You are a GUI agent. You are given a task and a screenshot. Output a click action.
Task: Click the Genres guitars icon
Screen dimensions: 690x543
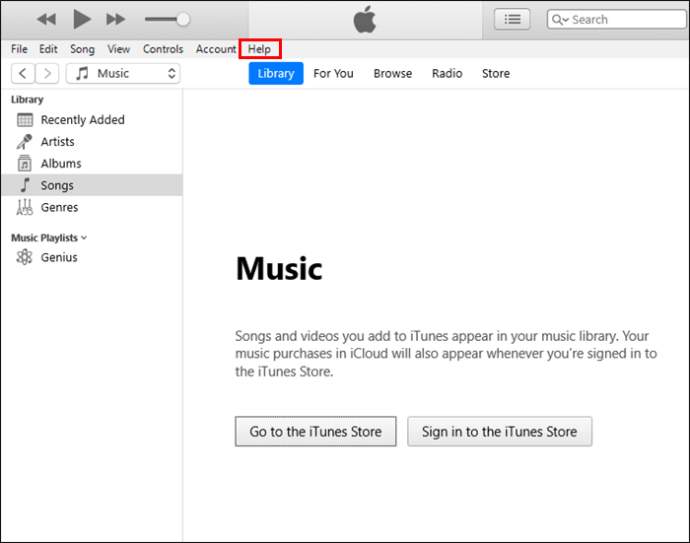pyautogui.click(x=25, y=207)
